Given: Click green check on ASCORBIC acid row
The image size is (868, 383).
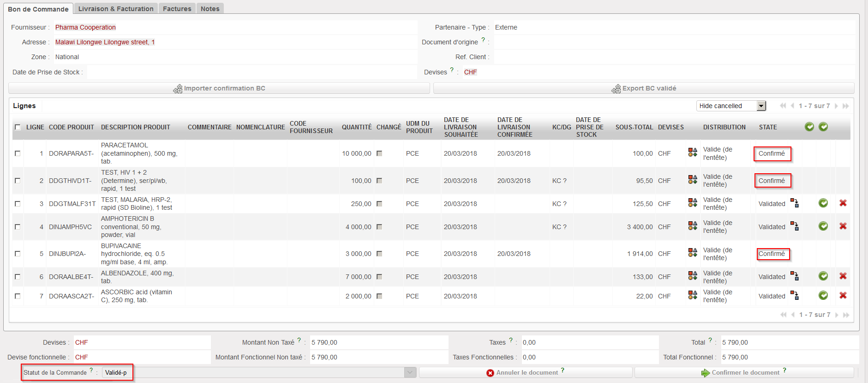Looking at the screenshot, I should tap(823, 296).
